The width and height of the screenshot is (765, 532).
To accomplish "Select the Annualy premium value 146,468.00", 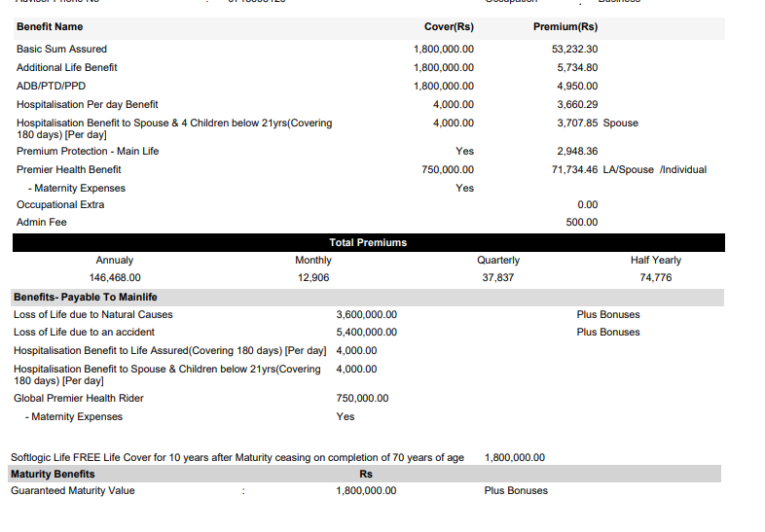I will pos(115,278).
